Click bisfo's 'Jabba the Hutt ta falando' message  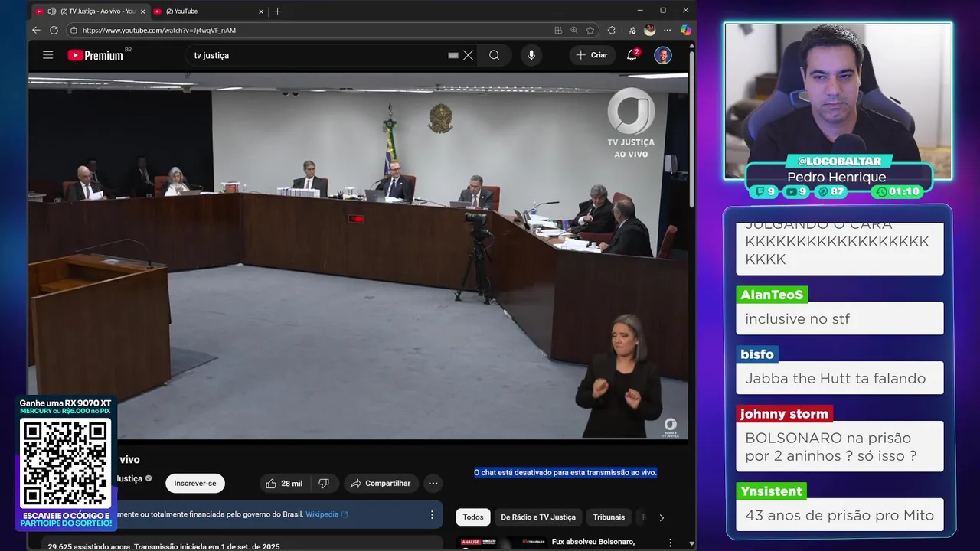pyautogui.click(x=839, y=378)
